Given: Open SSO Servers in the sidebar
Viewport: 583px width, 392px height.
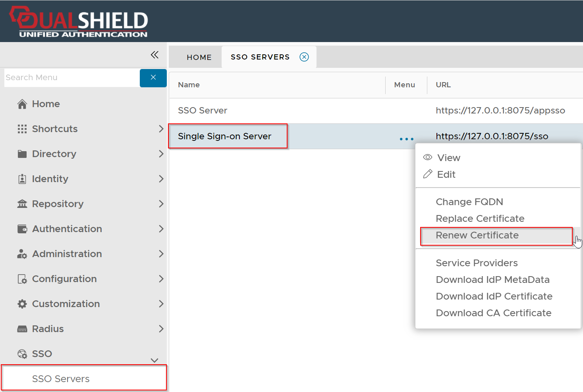Looking at the screenshot, I should (x=61, y=379).
